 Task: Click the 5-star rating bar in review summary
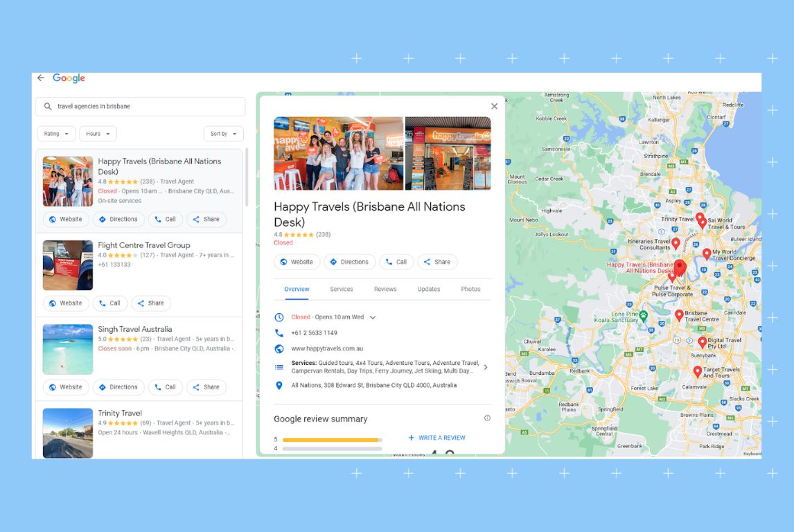[329, 439]
